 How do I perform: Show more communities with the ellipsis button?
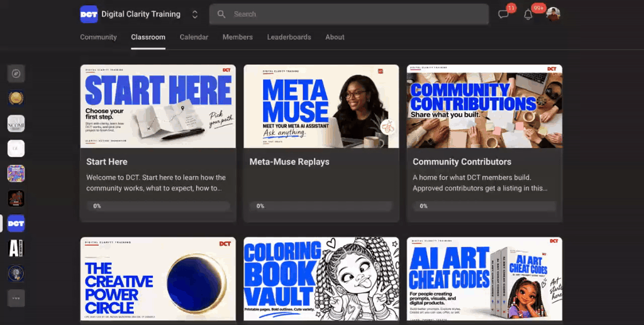pos(16,299)
